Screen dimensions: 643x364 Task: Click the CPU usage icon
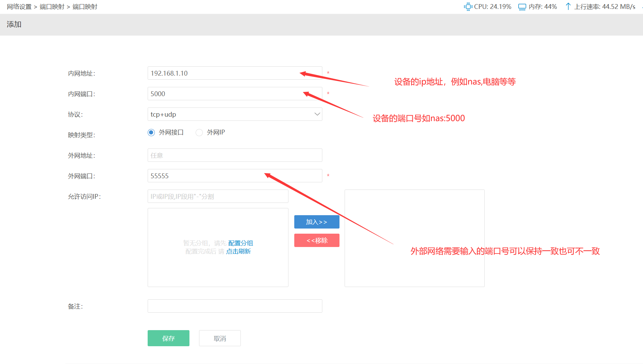click(468, 6)
